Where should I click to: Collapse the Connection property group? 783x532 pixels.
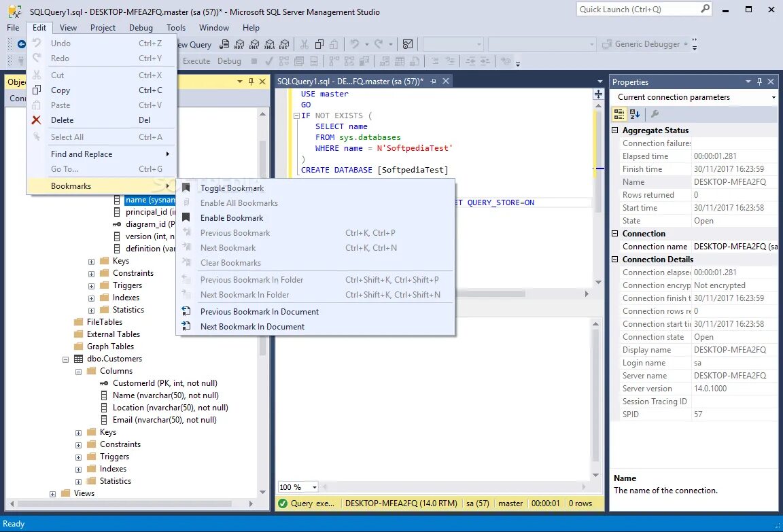click(614, 234)
